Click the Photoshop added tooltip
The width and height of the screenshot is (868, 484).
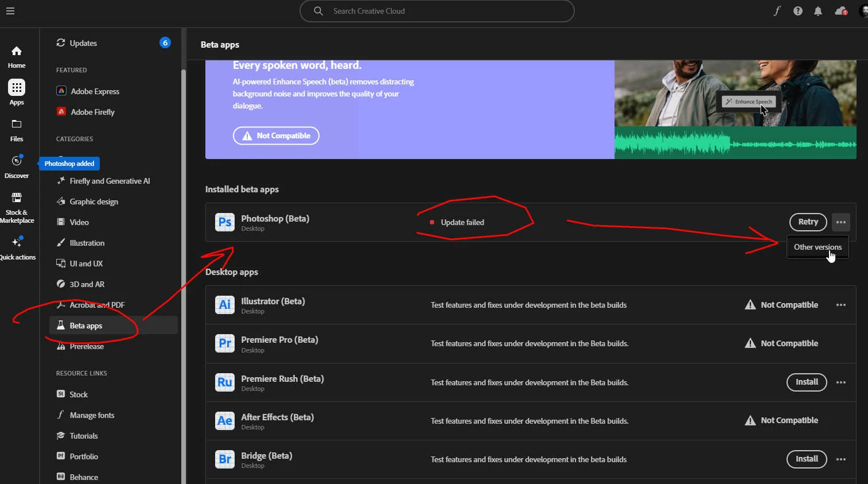point(69,164)
